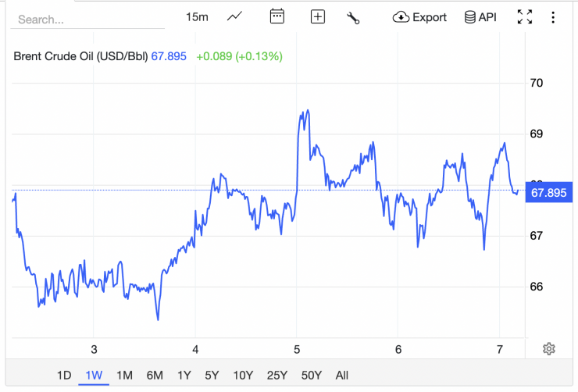Choose the 1Y time range

click(184, 375)
